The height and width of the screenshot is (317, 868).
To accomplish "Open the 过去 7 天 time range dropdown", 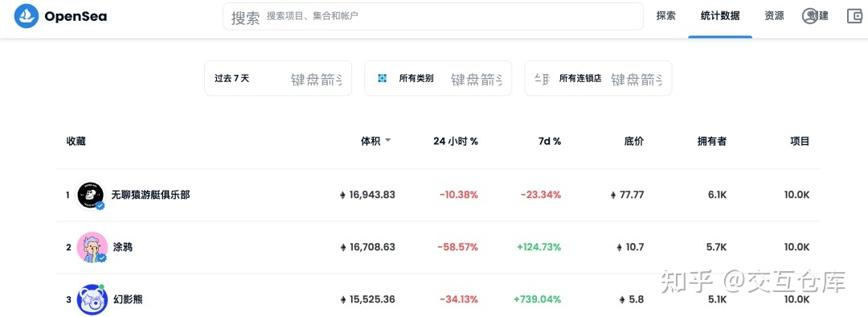I will (278, 78).
